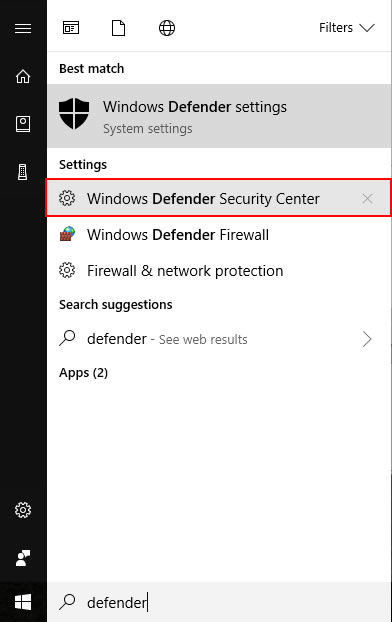The image size is (392, 622).
Task: Expand the Apps (2) section
Action: pyautogui.click(x=84, y=373)
